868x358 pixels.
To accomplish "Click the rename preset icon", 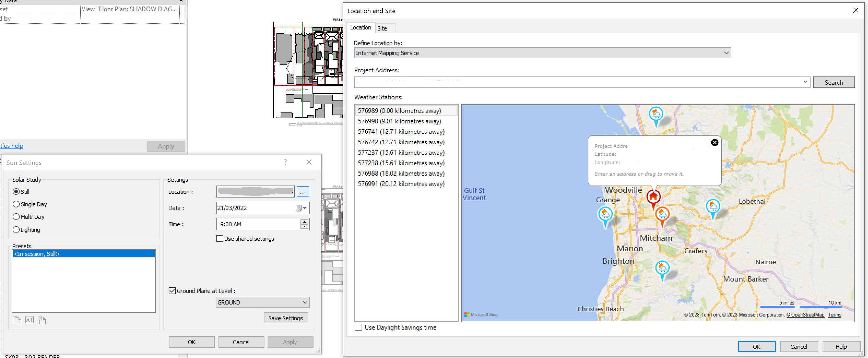I will (29, 320).
